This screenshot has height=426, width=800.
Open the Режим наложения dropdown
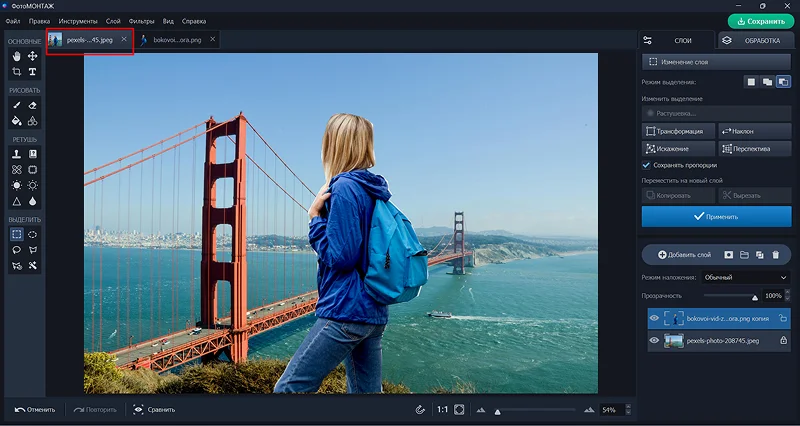tap(745, 278)
